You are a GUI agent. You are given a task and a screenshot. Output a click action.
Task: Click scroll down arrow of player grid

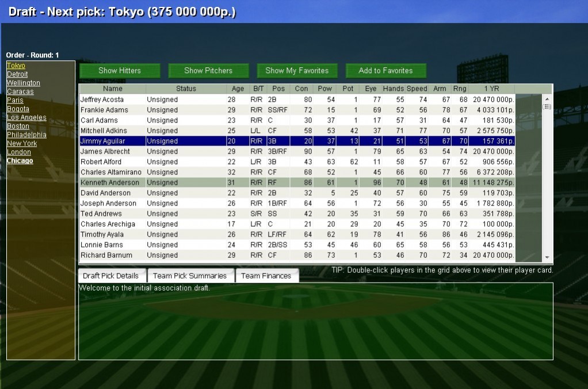(x=547, y=257)
